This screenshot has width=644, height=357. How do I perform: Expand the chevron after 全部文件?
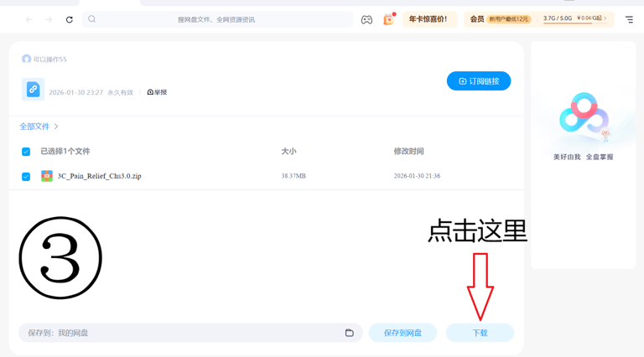click(56, 127)
